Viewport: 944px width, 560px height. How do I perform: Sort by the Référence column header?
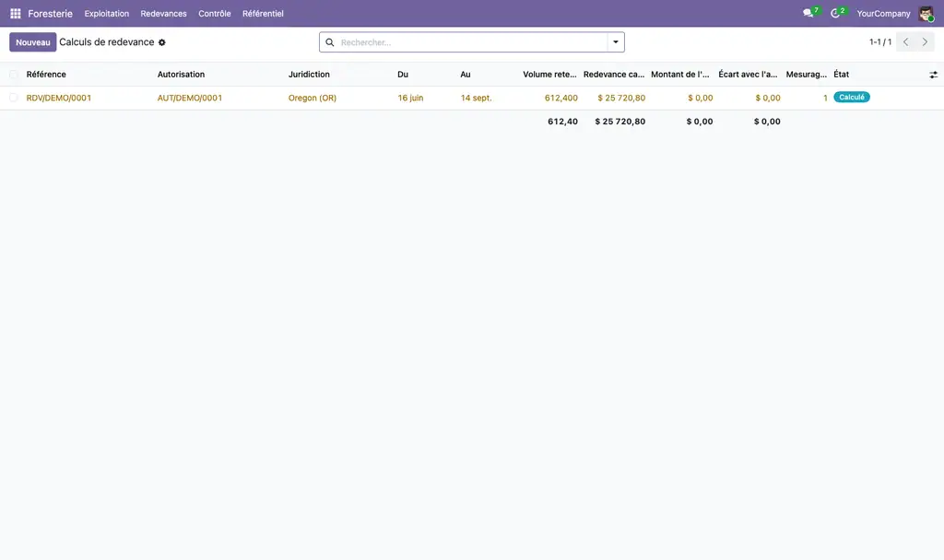coord(46,75)
